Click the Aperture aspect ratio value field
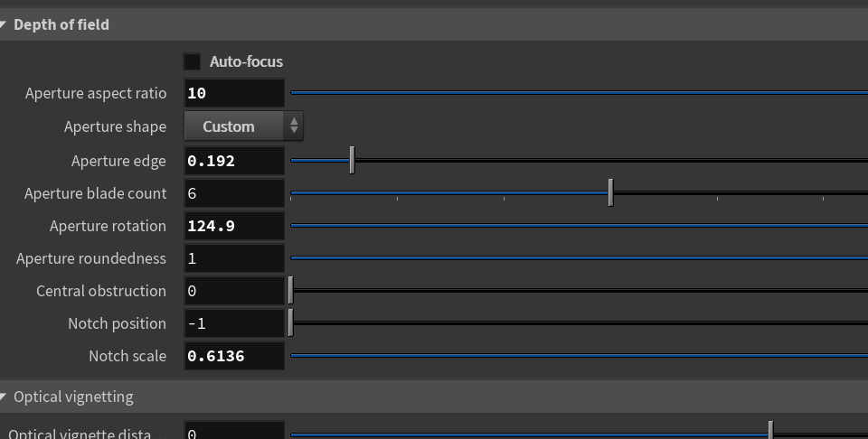This screenshot has width=868, height=439. pyautogui.click(x=234, y=93)
